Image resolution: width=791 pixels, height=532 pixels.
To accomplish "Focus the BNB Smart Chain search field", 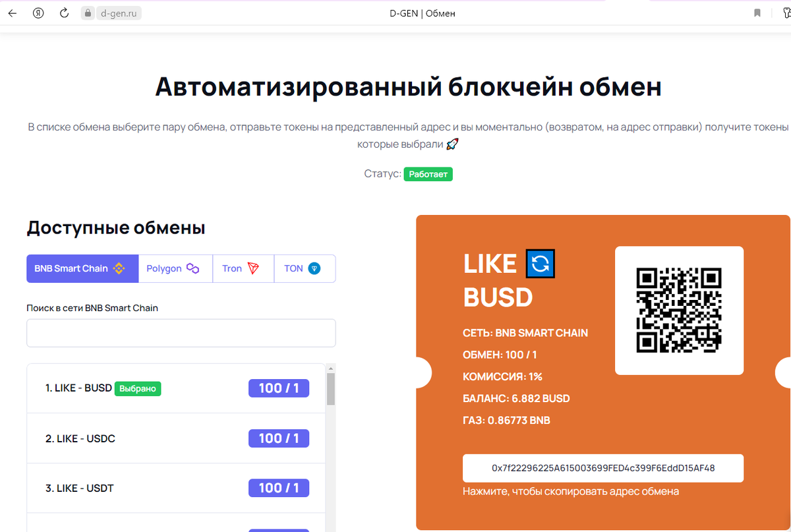I will 181,333.
